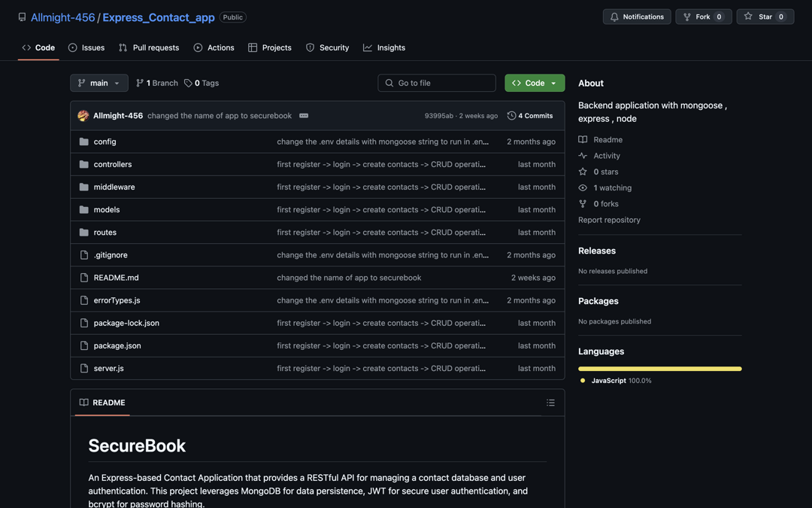Open the Actions tab
The width and height of the screenshot is (812, 508).
(x=214, y=47)
